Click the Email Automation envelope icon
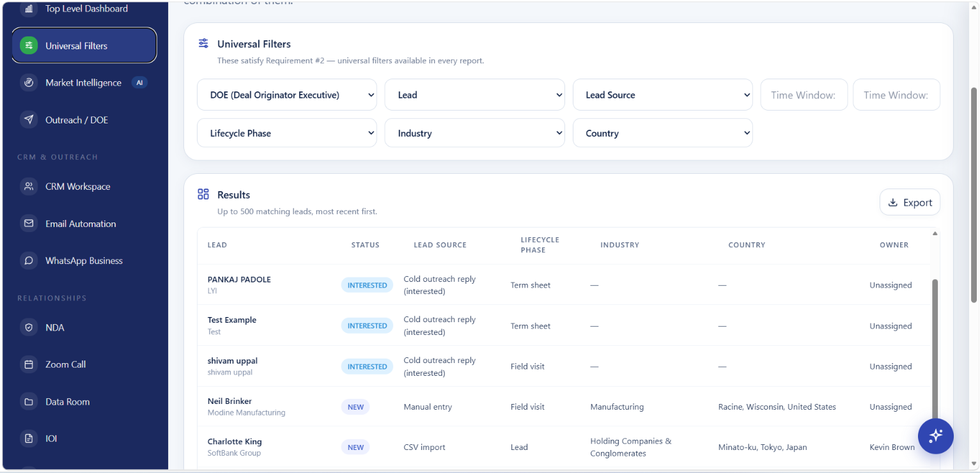This screenshot has height=473, width=980. [x=29, y=224]
